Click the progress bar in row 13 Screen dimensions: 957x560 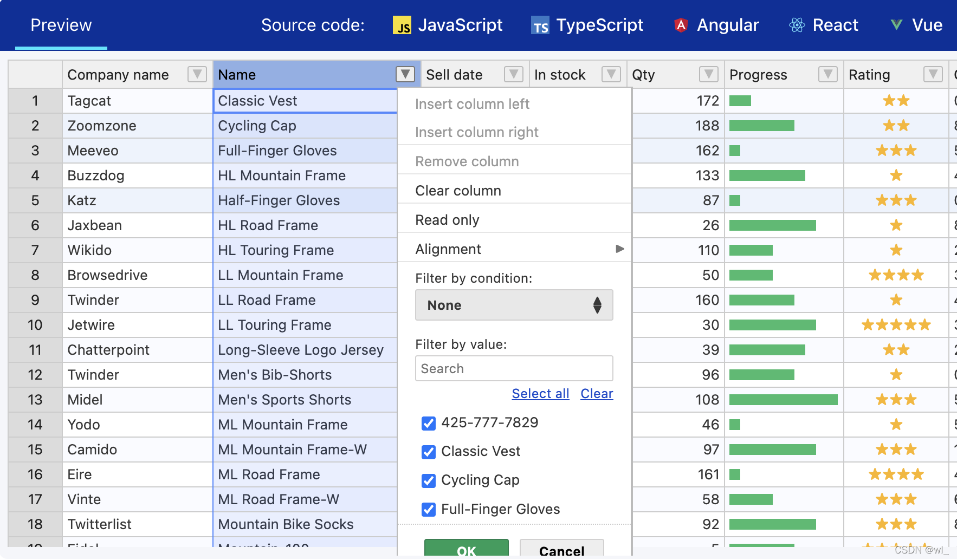[783, 400]
